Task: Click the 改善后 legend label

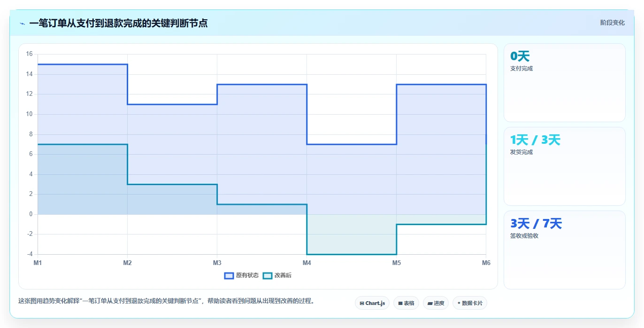Action: point(283,275)
